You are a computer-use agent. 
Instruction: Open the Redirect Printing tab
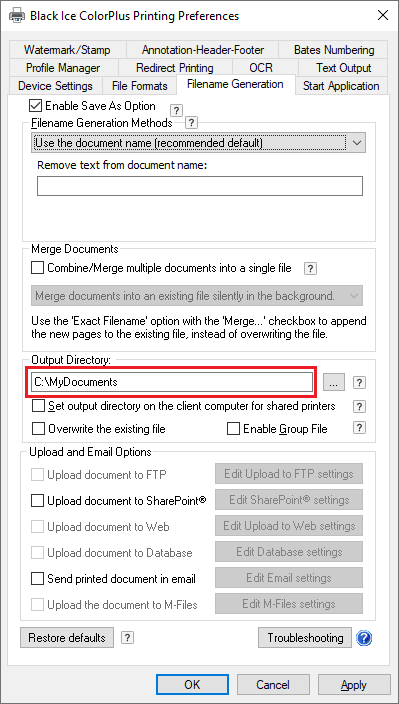(x=175, y=68)
